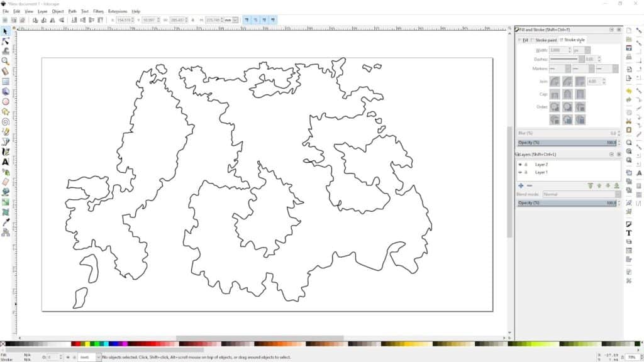Screen dimensions: 644x362
Task: Click Fill and Stroke Opacity slider
Action: click(x=567, y=143)
